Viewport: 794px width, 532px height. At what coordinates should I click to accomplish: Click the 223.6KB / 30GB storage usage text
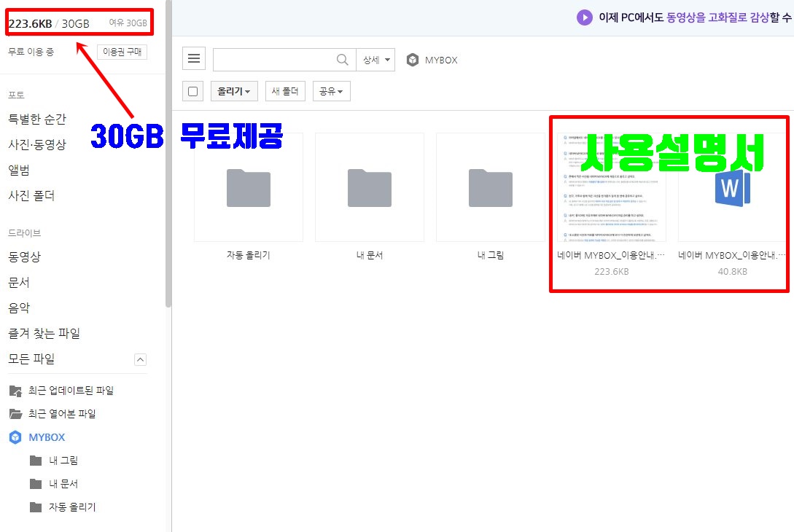coord(49,23)
